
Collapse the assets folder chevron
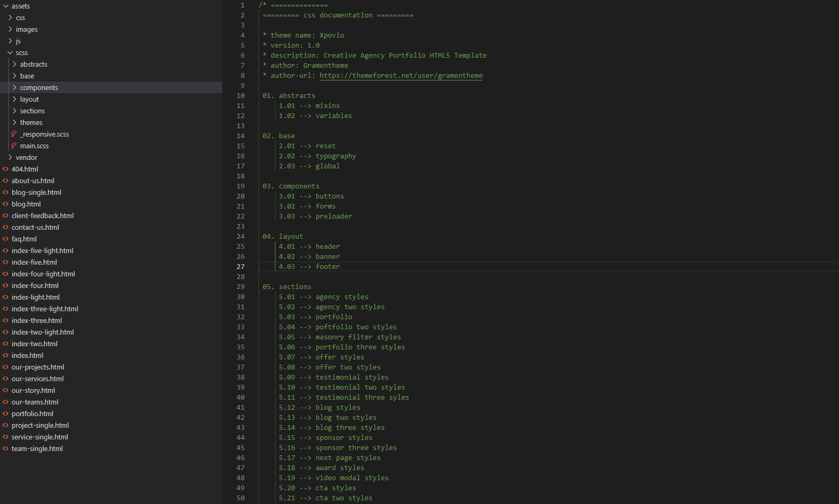tap(6, 6)
